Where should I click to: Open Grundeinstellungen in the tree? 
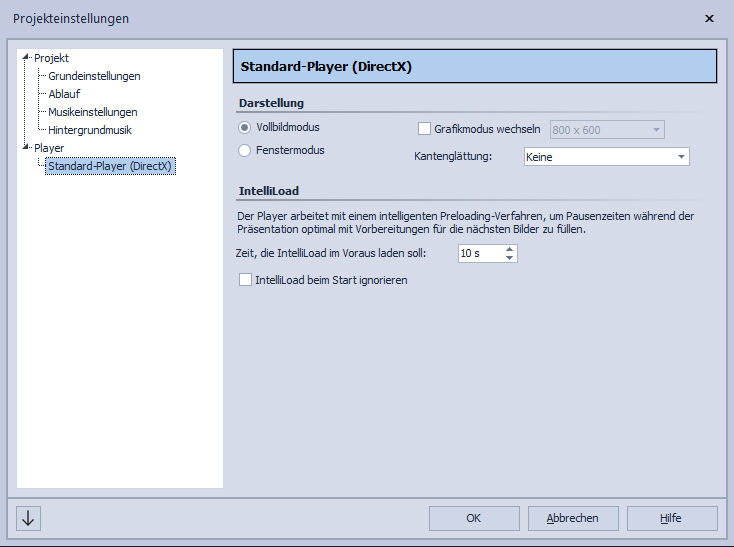(x=94, y=76)
